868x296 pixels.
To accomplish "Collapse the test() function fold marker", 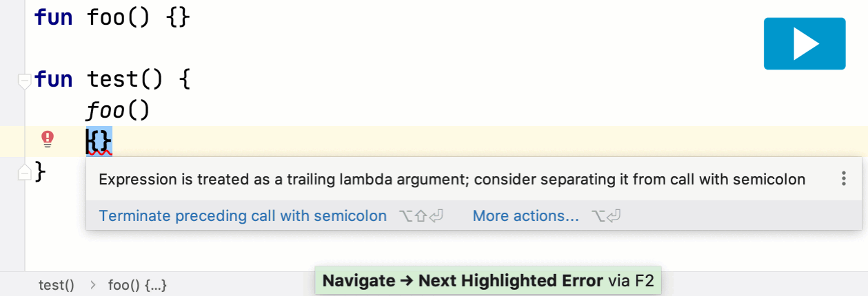I will 25,81.
